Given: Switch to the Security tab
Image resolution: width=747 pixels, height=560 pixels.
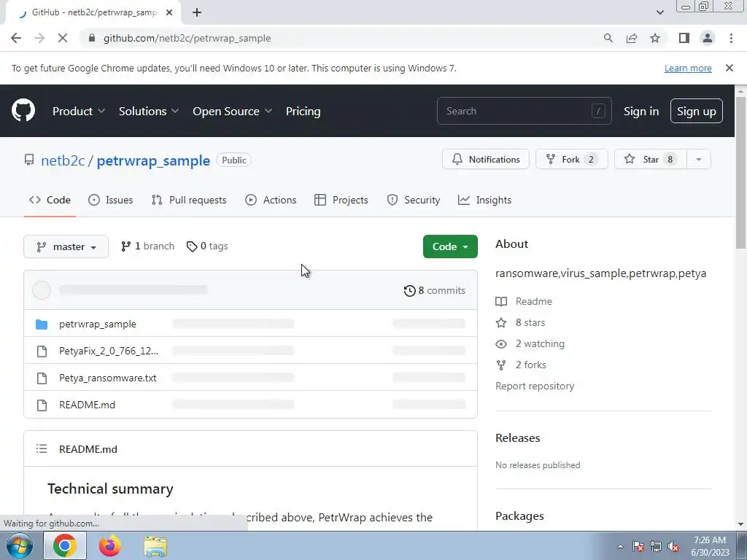Looking at the screenshot, I should click(414, 200).
